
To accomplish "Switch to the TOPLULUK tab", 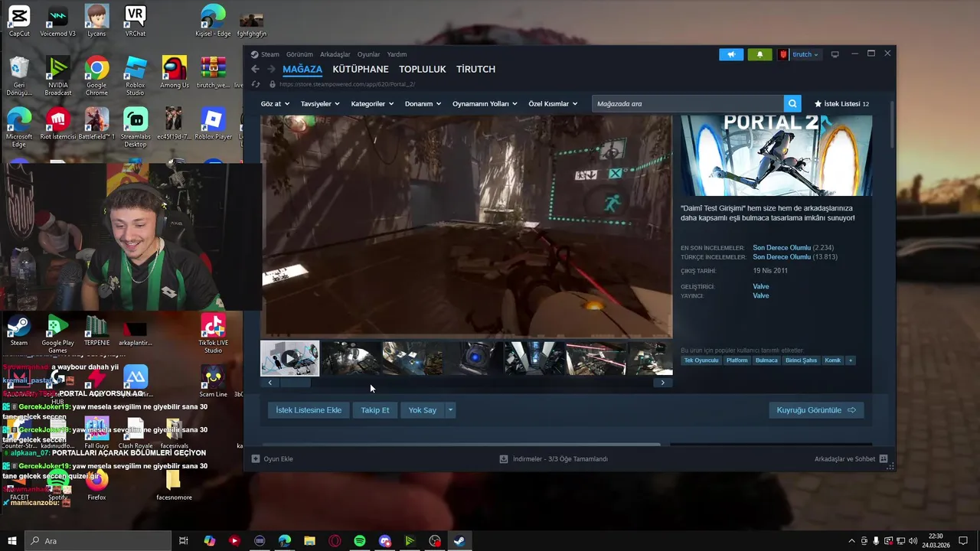I will 423,69.
